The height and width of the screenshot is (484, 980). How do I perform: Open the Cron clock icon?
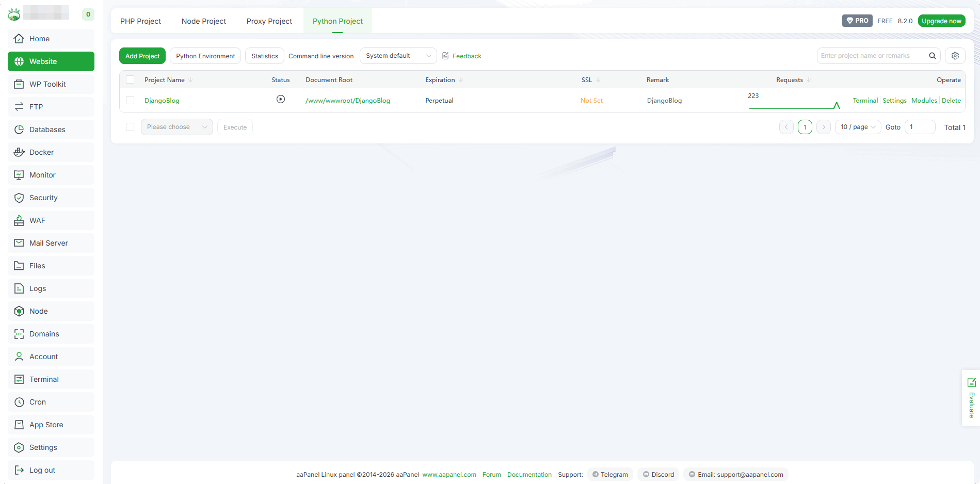pyautogui.click(x=19, y=402)
